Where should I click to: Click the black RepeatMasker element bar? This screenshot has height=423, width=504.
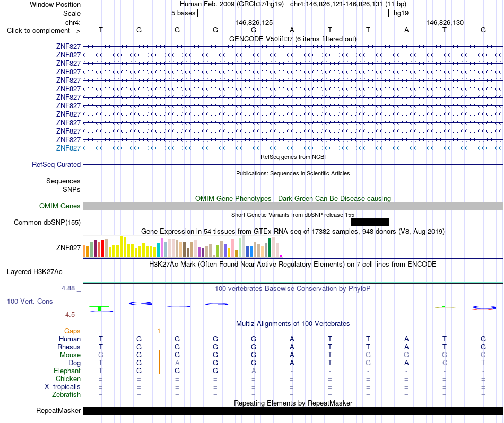(x=293, y=410)
